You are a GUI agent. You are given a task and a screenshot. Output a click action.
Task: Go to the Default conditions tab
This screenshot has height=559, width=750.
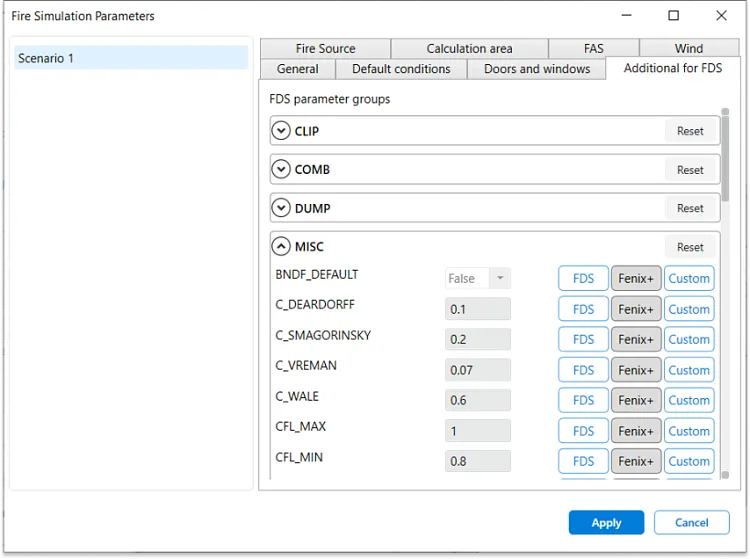click(x=401, y=69)
